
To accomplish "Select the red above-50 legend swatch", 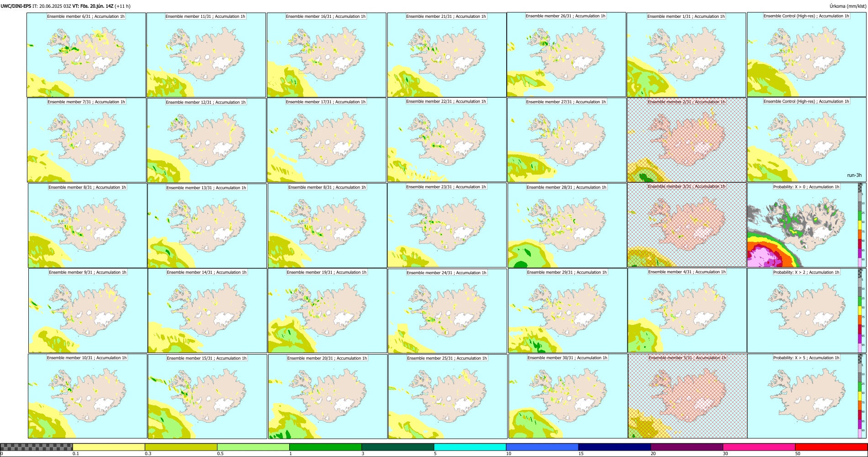I will click(x=831, y=447).
